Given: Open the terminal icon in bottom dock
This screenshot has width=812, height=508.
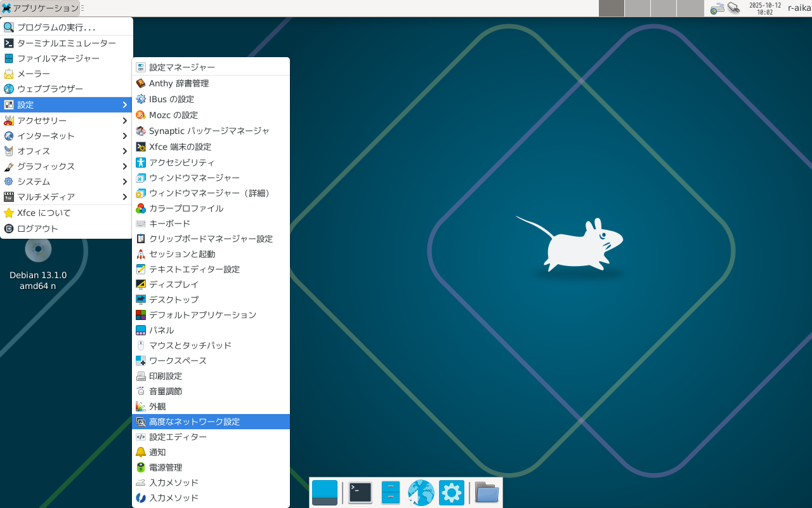Looking at the screenshot, I should (x=360, y=493).
